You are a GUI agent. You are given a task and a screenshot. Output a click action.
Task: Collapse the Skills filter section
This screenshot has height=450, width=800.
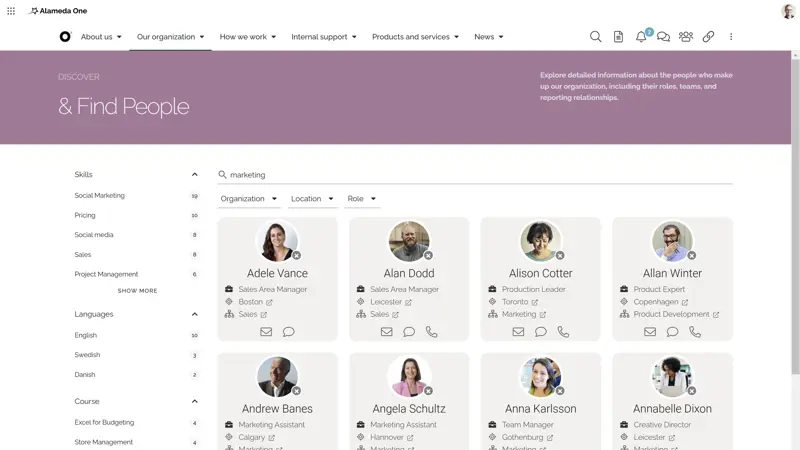[194, 174]
